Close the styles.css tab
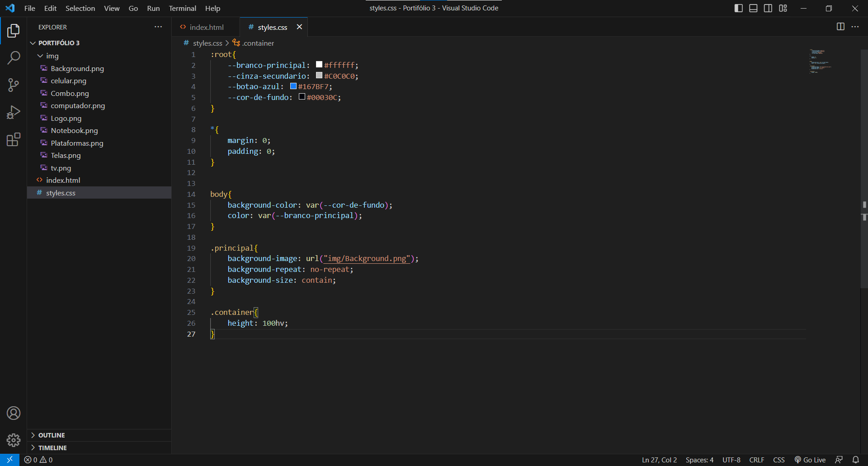This screenshot has height=466, width=868. (299, 27)
